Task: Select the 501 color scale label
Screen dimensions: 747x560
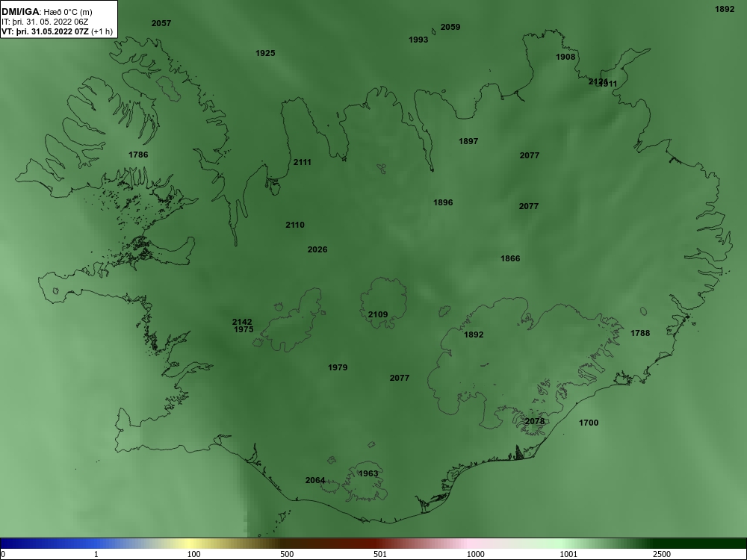Action: [380, 554]
